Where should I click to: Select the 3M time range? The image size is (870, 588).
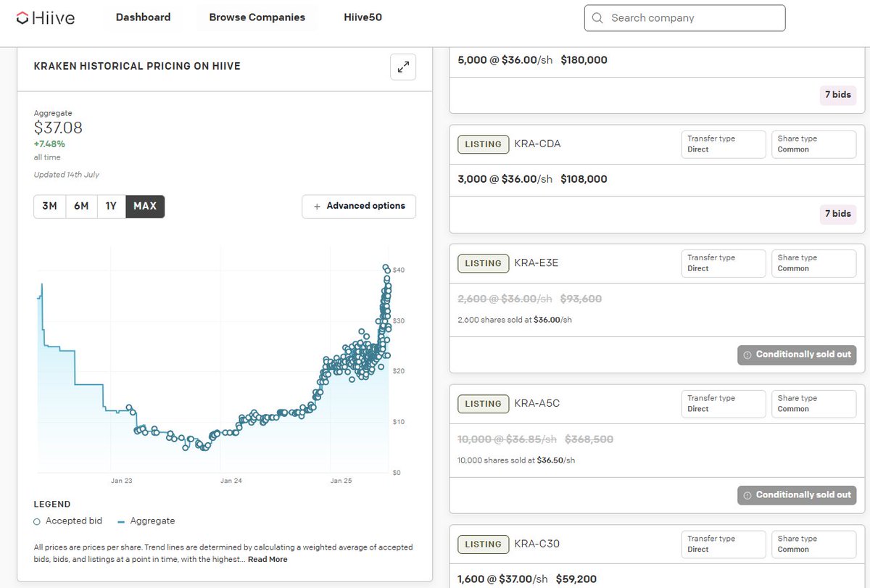pos(49,206)
